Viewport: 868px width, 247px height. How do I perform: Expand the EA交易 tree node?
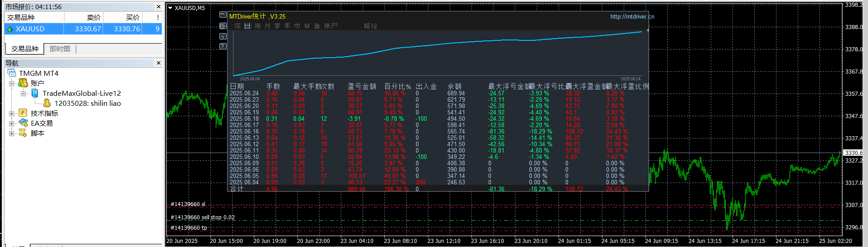tap(12, 123)
